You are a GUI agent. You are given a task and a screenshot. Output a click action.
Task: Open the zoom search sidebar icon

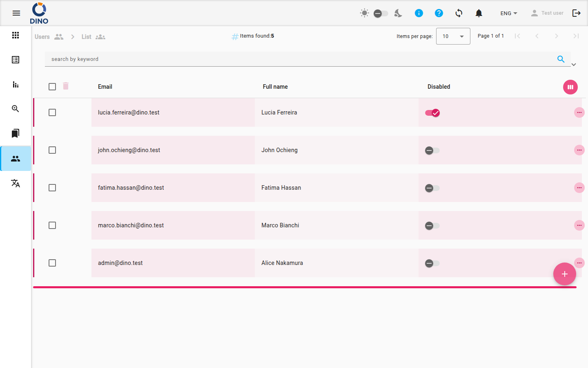coord(16,109)
